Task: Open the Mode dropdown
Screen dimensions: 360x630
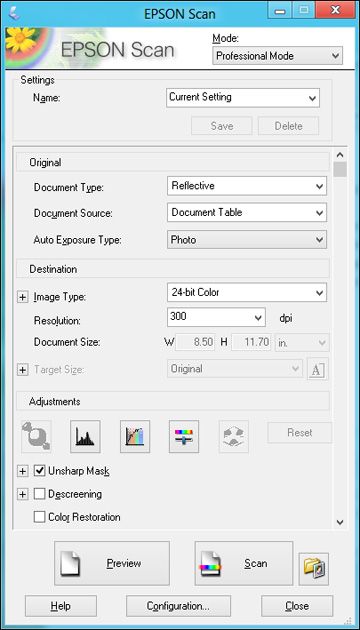Action: [277, 56]
